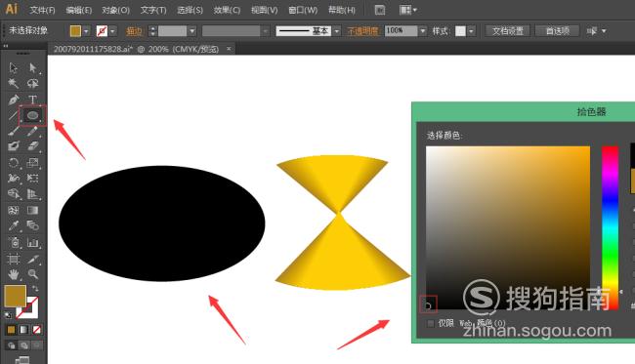Choose the Shape Builder tool
This screenshot has width=635, height=364.
coord(14,194)
